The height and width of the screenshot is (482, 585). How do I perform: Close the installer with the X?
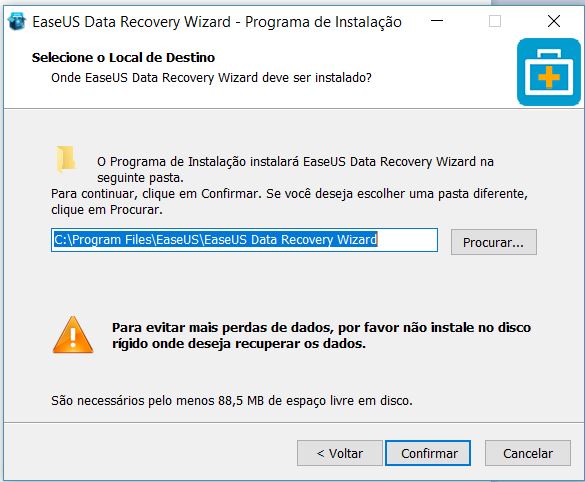[554, 21]
